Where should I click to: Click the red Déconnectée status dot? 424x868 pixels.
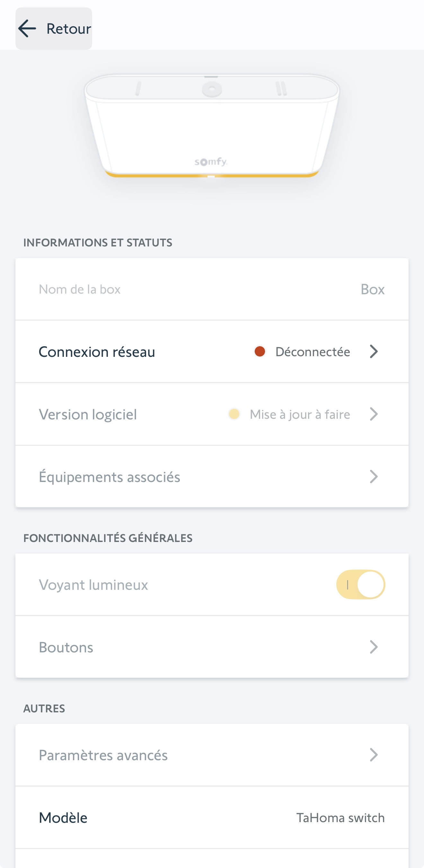coord(260,351)
